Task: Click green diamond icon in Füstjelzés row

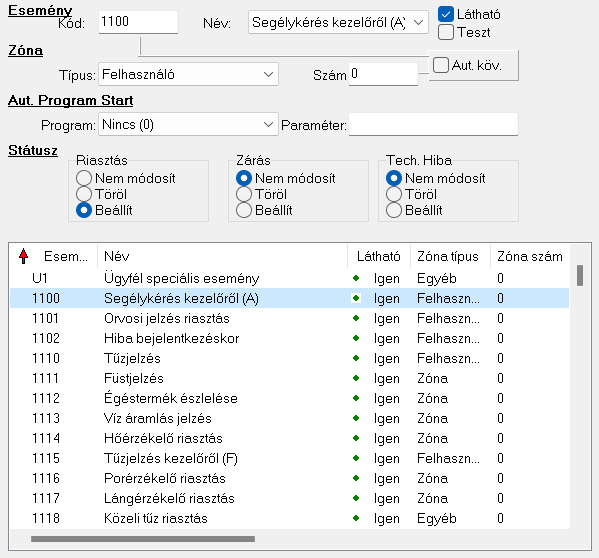Action: [356, 378]
